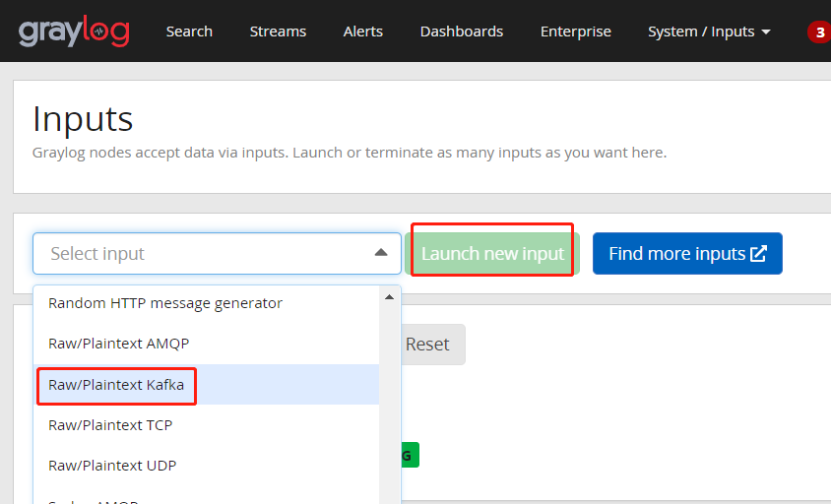Collapse the Select input dropdown arrow
This screenshot has height=504, width=831.
[381, 253]
